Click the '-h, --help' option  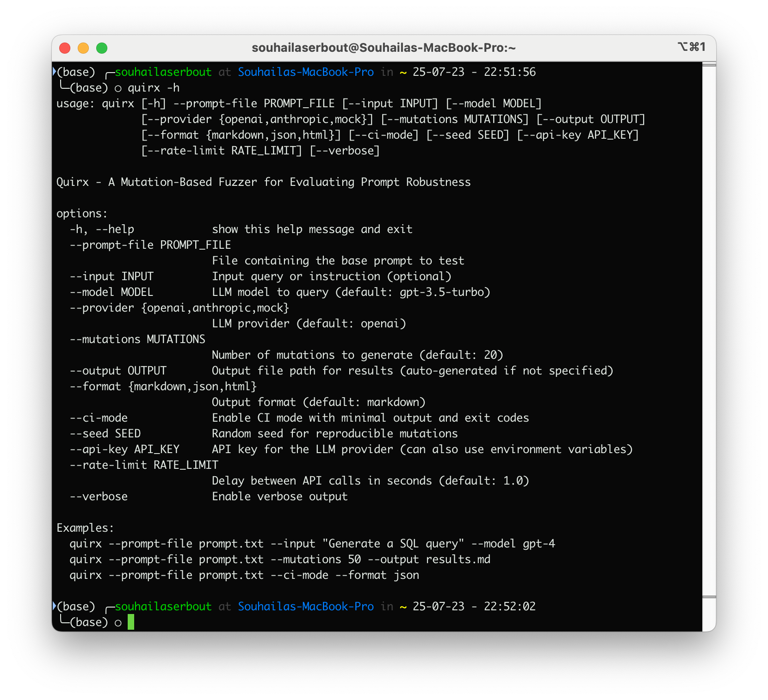102,229
